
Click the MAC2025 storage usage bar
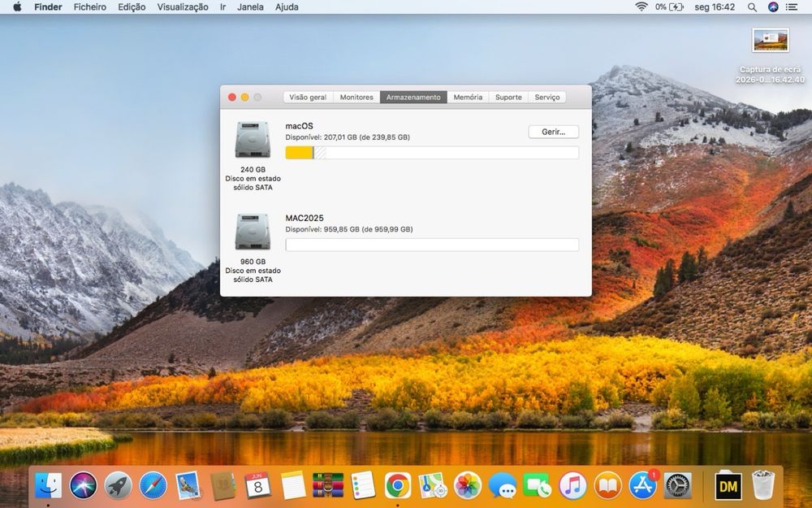pyautogui.click(x=432, y=245)
